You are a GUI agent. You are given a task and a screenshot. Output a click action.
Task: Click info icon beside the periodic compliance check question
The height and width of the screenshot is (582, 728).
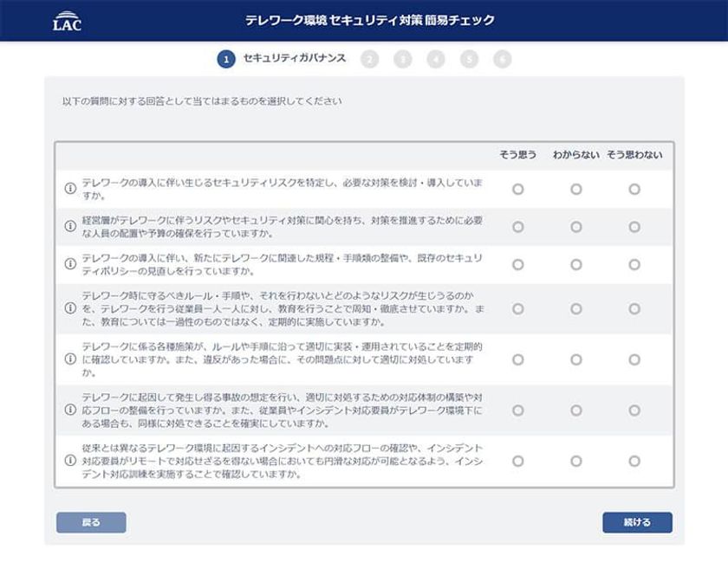click(71, 359)
